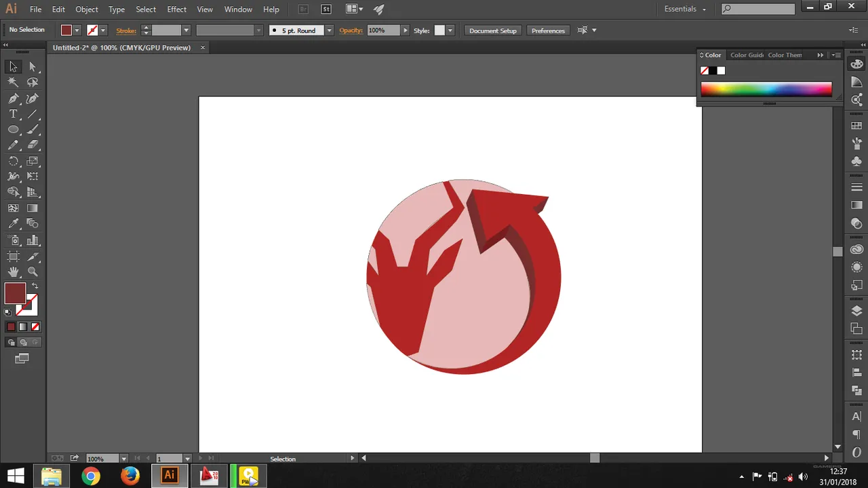Expand the Opacity slider arrow
Image resolution: width=868 pixels, height=488 pixels.
(x=406, y=31)
